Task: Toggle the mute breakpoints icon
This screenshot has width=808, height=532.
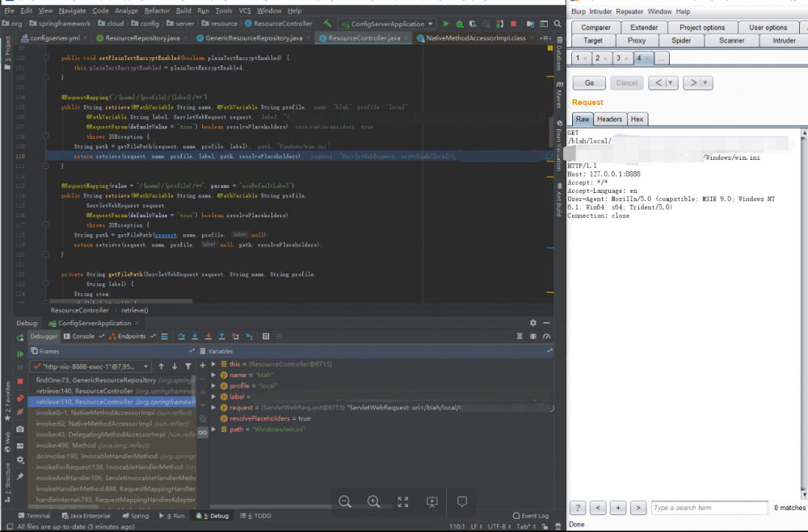Action: point(20,413)
